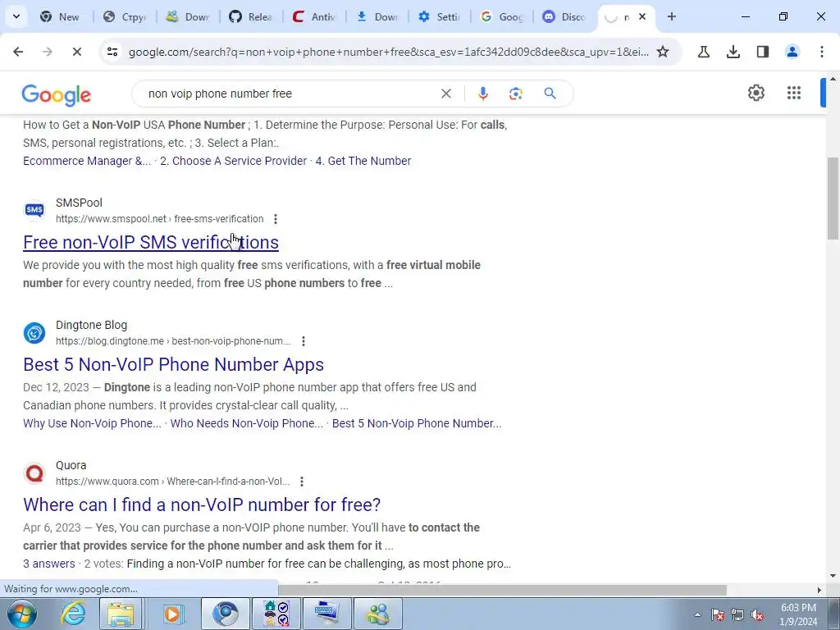The height and width of the screenshot is (630, 840).
Task: Open more options for Dingtone Blog result
Action: 304,340
